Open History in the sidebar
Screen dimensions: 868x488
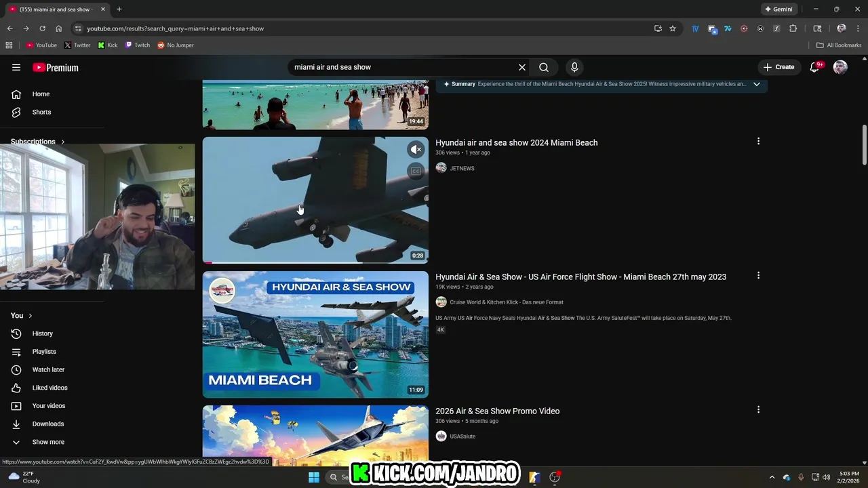(42, 333)
